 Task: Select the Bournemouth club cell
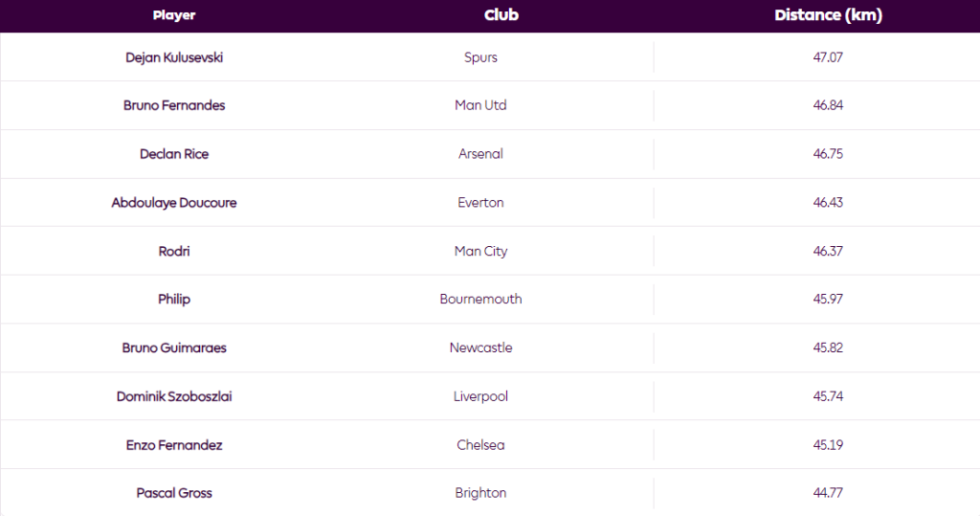pyautogui.click(x=480, y=299)
